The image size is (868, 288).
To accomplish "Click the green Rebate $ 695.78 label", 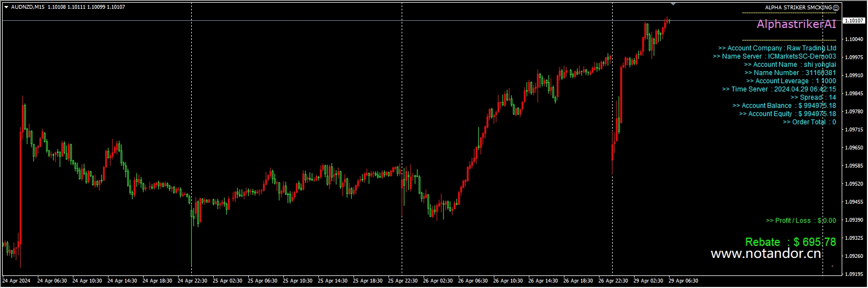I will tap(790, 242).
